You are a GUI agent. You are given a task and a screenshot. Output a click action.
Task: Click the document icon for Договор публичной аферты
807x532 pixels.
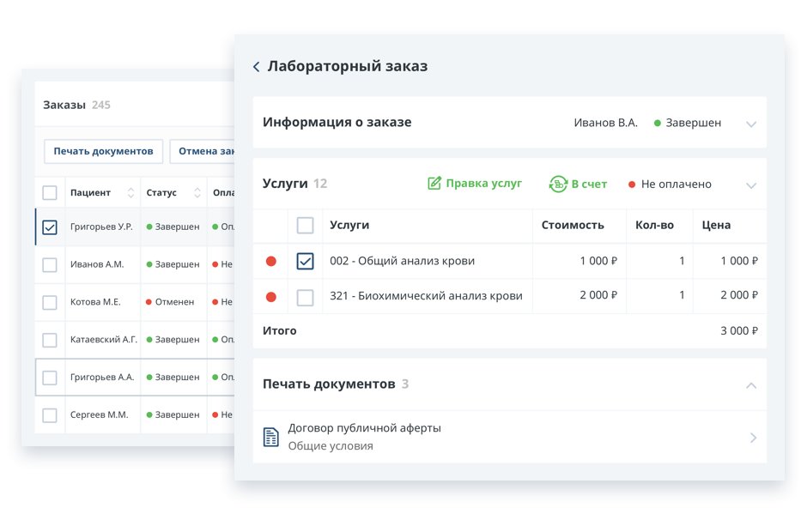click(x=271, y=437)
